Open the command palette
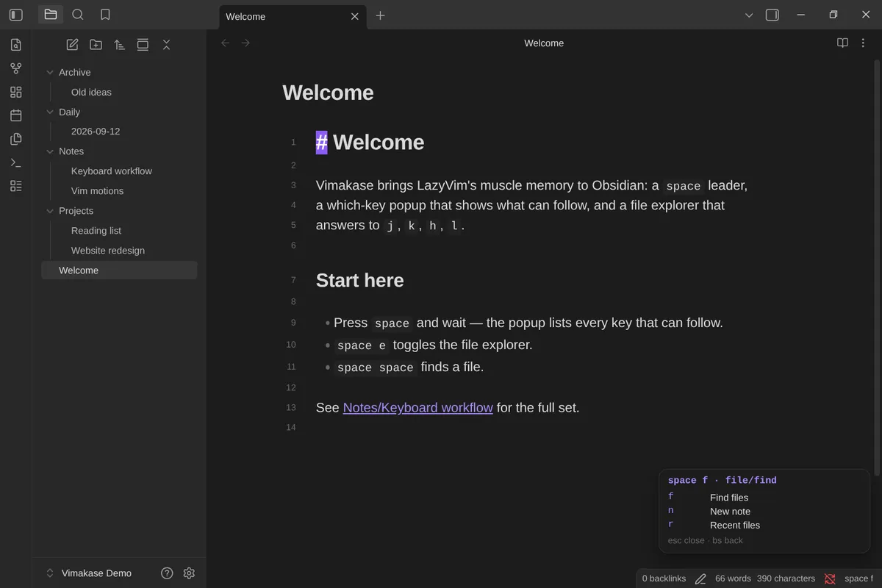 (x=15, y=162)
